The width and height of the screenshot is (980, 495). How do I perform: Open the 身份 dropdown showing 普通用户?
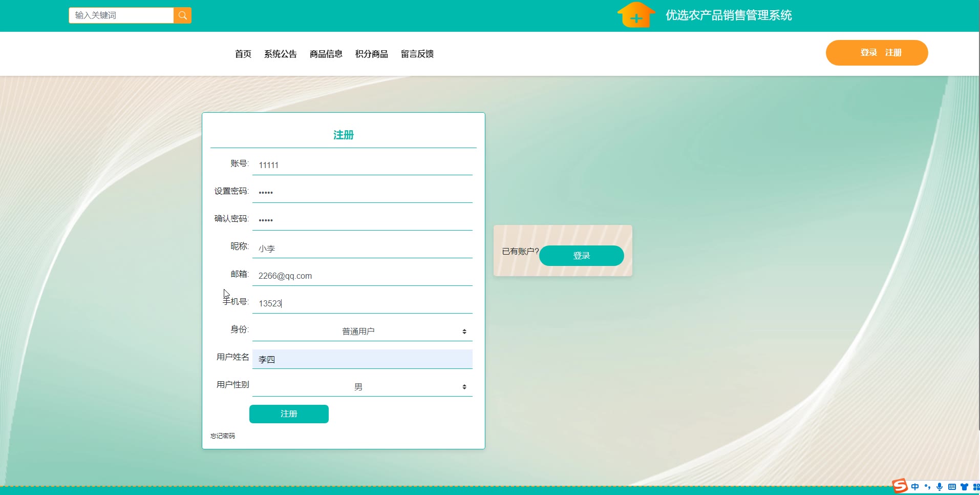point(363,331)
